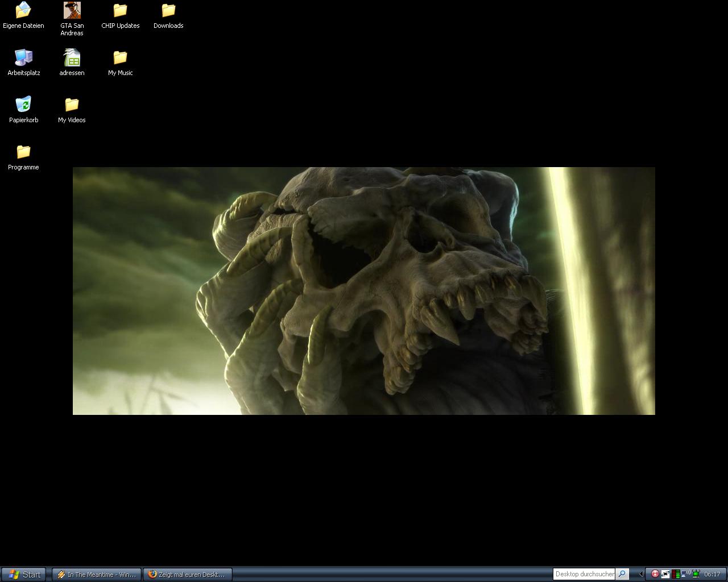
Task: Select the My Music folder
Action: 120,58
